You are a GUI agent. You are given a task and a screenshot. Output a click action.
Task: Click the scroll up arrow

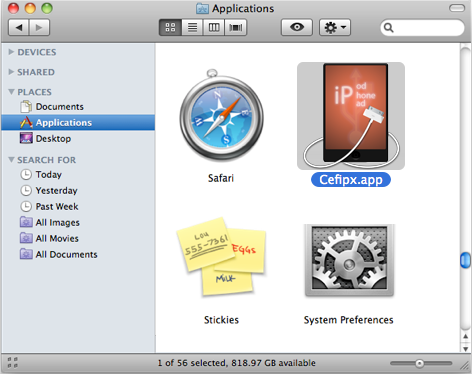pyautogui.click(x=466, y=337)
